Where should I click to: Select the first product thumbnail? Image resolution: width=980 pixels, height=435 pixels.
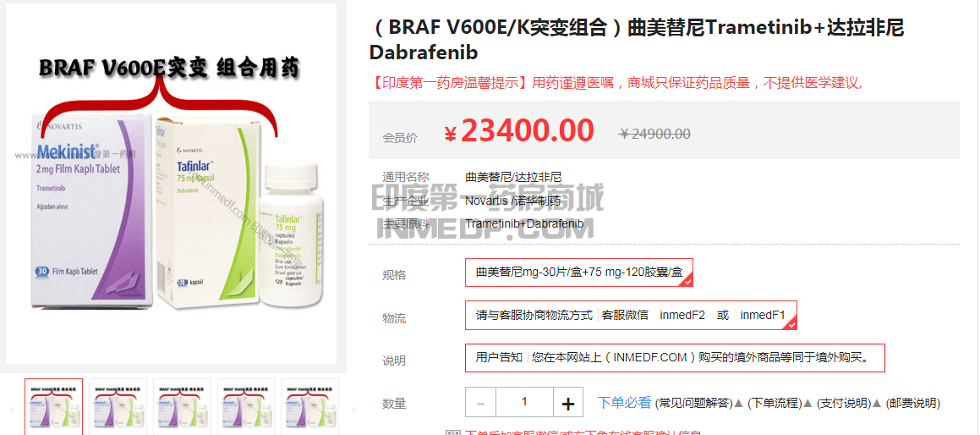pos(54,407)
